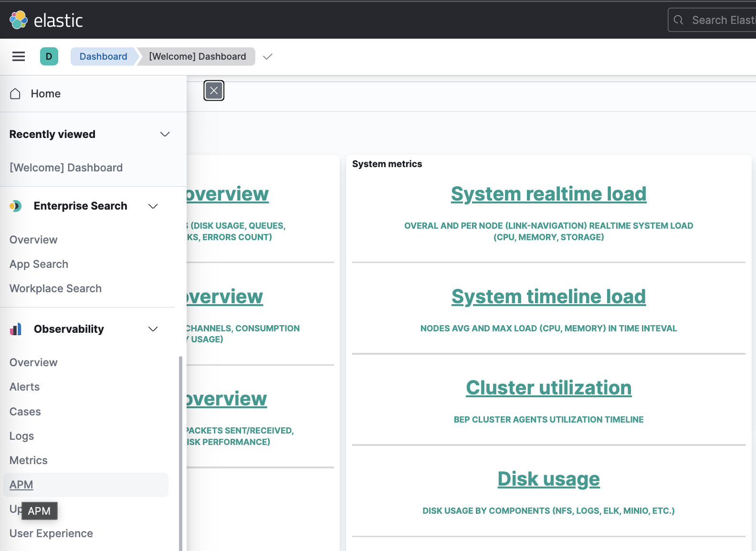Click the 'DISK USAGE BY COMPONENTS' description
Viewport: 756px width, 551px height.
[x=549, y=511]
